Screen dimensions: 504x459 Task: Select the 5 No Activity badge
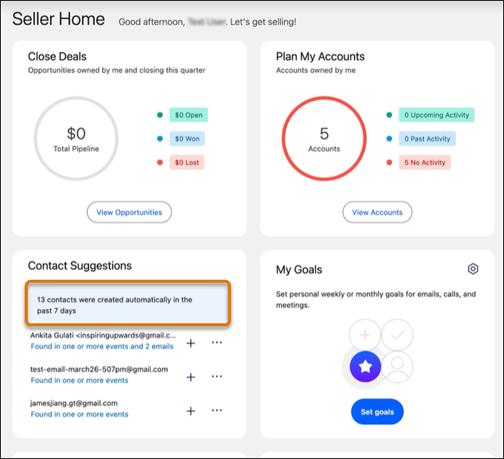(x=425, y=162)
